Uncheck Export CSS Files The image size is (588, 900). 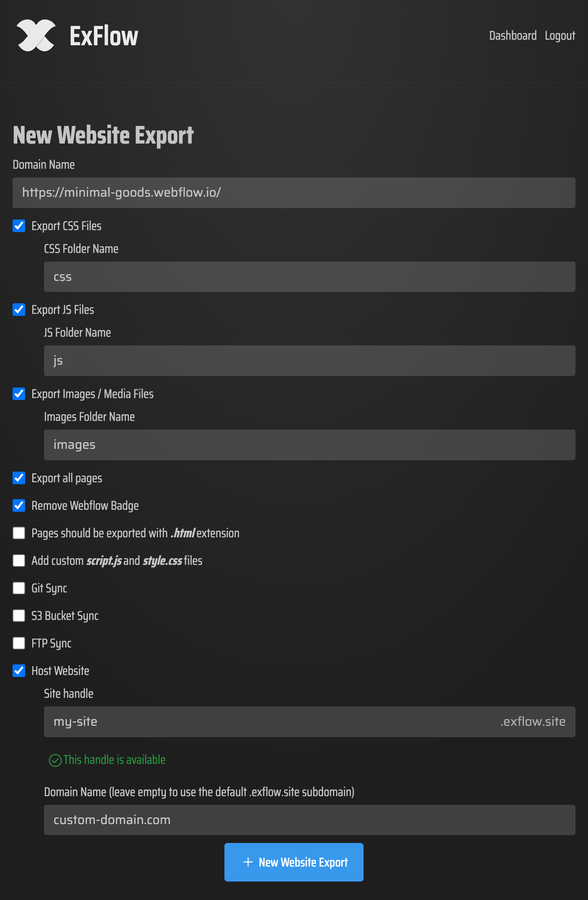click(18, 225)
